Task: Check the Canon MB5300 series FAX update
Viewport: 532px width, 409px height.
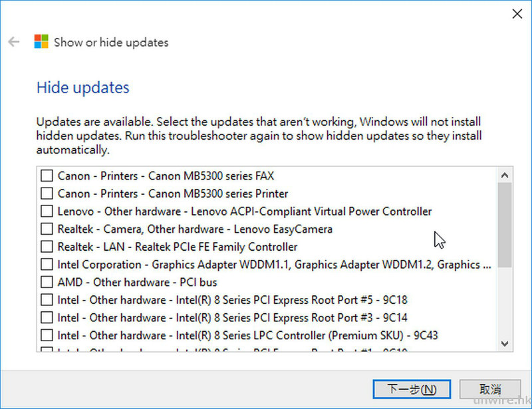Action: (x=46, y=176)
